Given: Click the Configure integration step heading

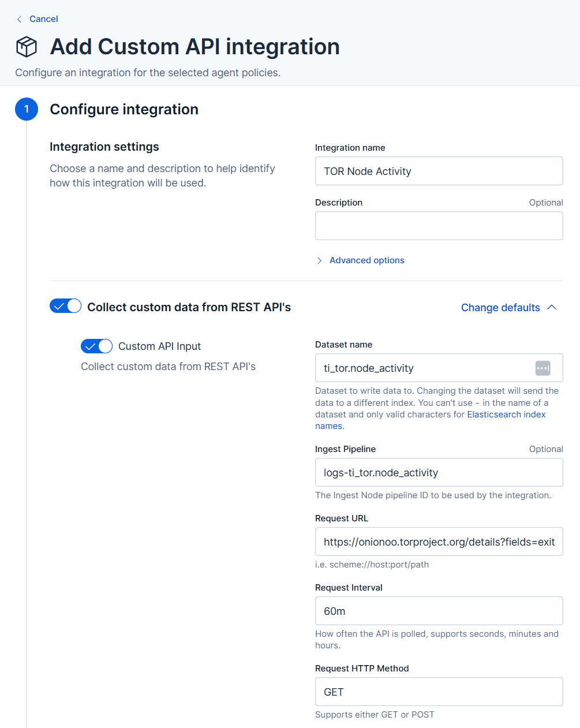Looking at the screenshot, I should (124, 109).
